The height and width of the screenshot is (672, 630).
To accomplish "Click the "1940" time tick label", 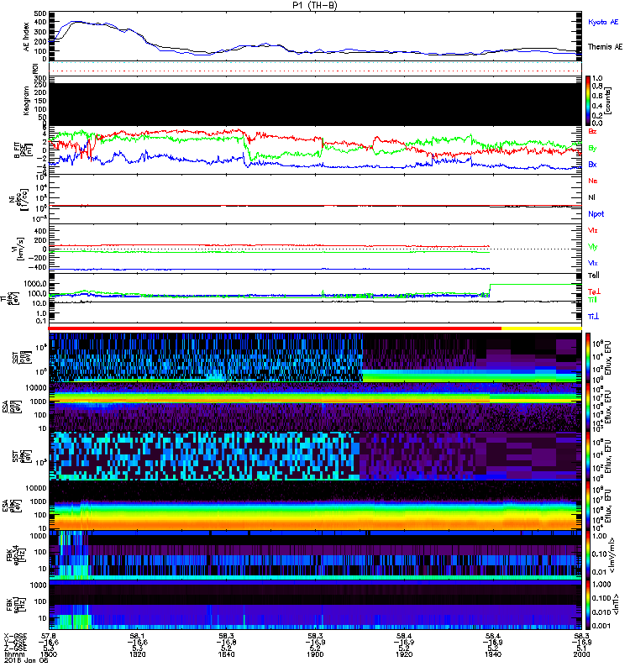I will point(493,654).
